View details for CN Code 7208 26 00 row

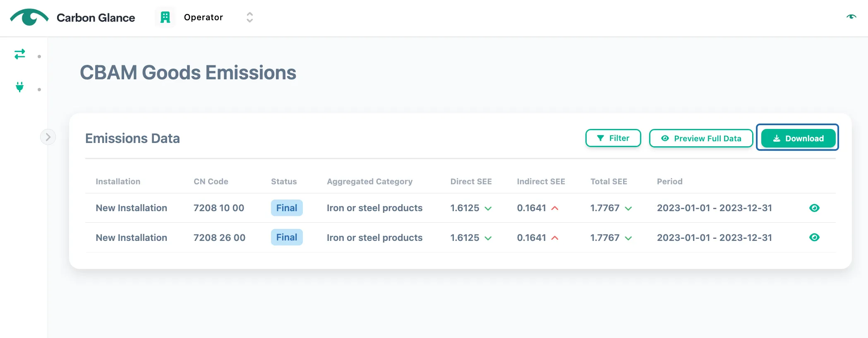point(814,237)
